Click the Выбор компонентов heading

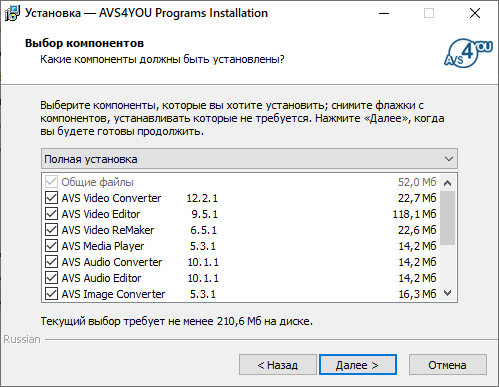coord(84,43)
